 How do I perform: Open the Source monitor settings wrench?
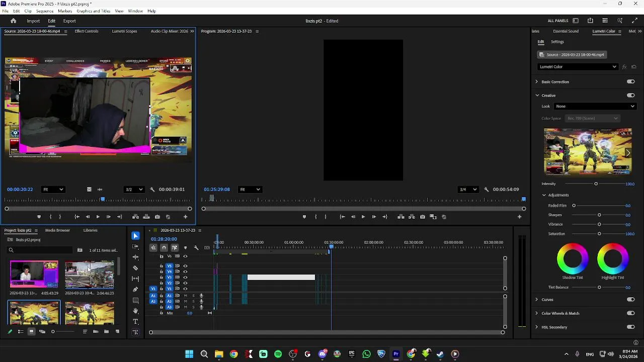[x=152, y=190]
